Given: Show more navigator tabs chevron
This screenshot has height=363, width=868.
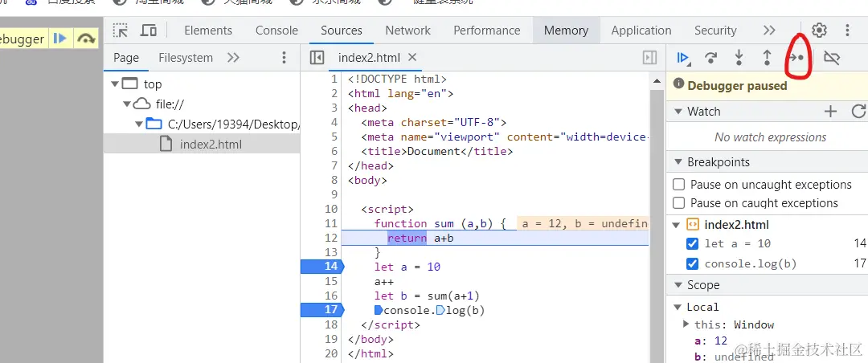Looking at the screenshot, I should tap(234, 57).
